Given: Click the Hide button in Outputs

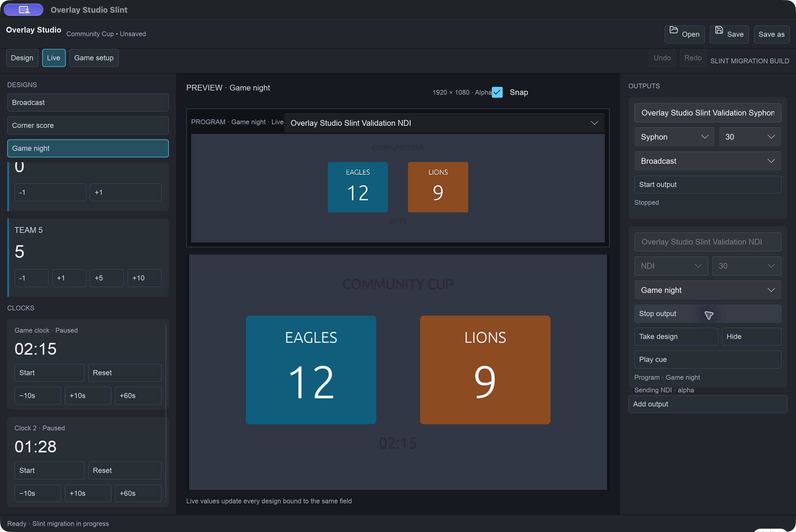Looking at the screenshot, I should [751, 337].
